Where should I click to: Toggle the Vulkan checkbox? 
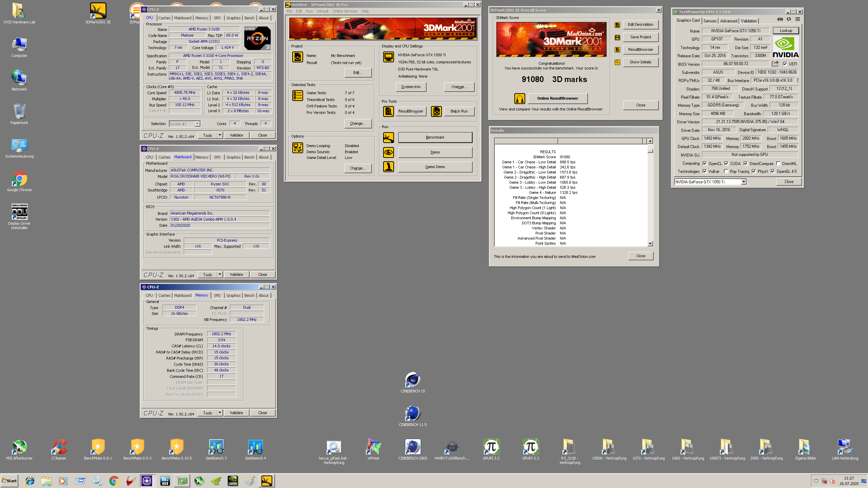point(705,171)
